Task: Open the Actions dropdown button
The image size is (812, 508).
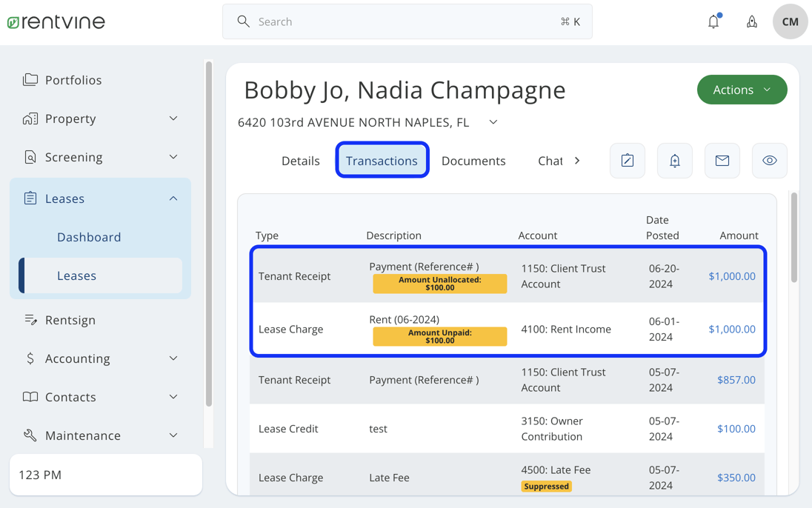Action: pos(742,90)
